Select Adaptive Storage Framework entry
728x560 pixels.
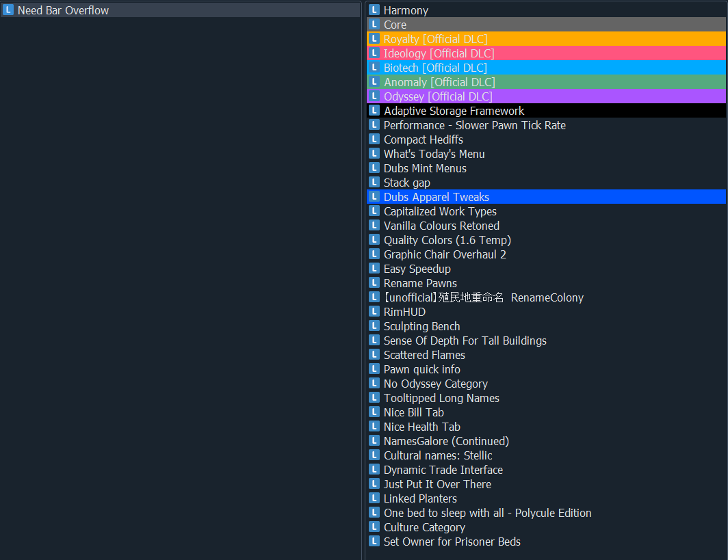point(547,111)
